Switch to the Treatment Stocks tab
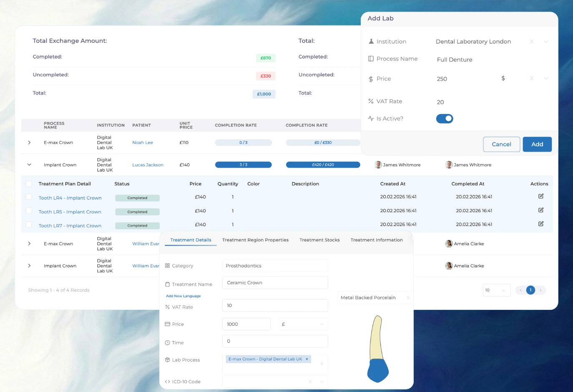Image resolution: width=573 pixels, height=392 pixels. 319,240
